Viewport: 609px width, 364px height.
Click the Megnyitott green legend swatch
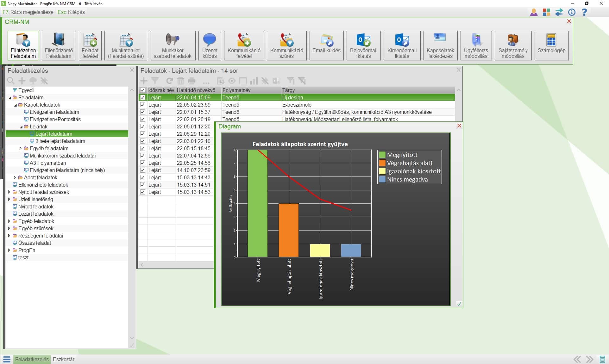[382, 155]
